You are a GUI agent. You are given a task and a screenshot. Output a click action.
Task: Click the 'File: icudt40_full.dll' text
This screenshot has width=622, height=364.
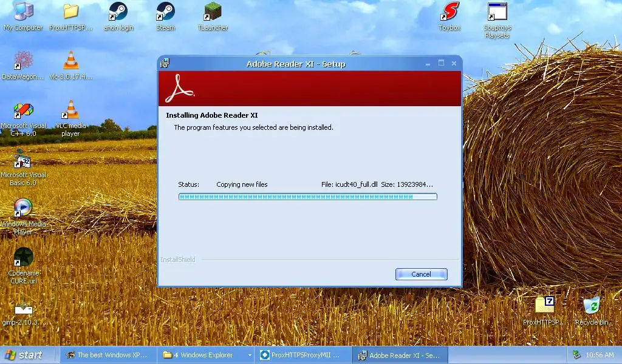tap(349, 184)
